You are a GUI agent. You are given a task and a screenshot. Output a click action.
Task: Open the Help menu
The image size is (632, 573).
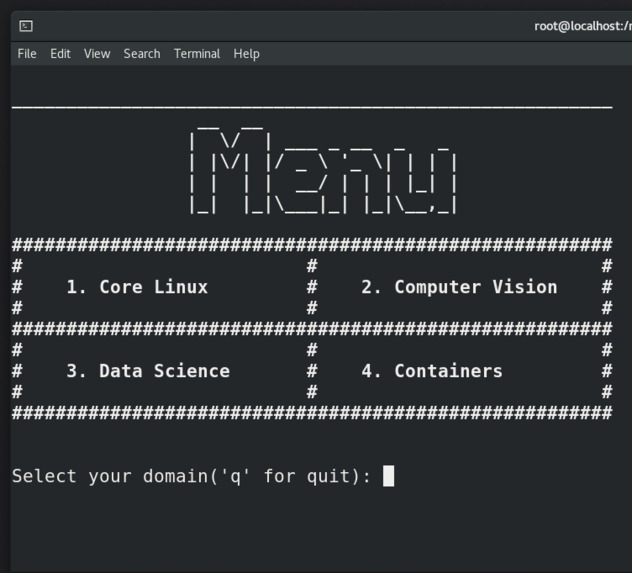(x=247, y=54)
